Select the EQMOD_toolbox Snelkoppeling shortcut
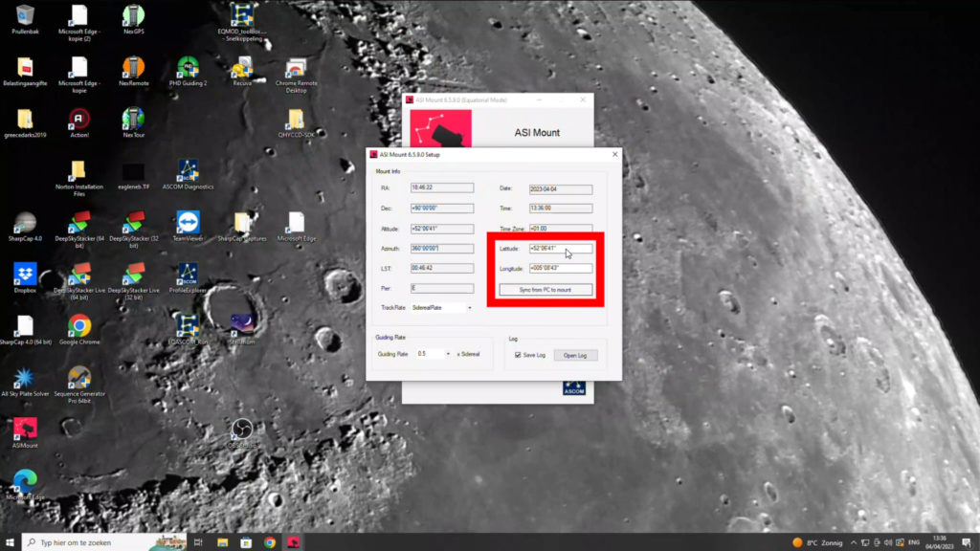This screenshot has height=551, width=980. [x=242, y=23]
